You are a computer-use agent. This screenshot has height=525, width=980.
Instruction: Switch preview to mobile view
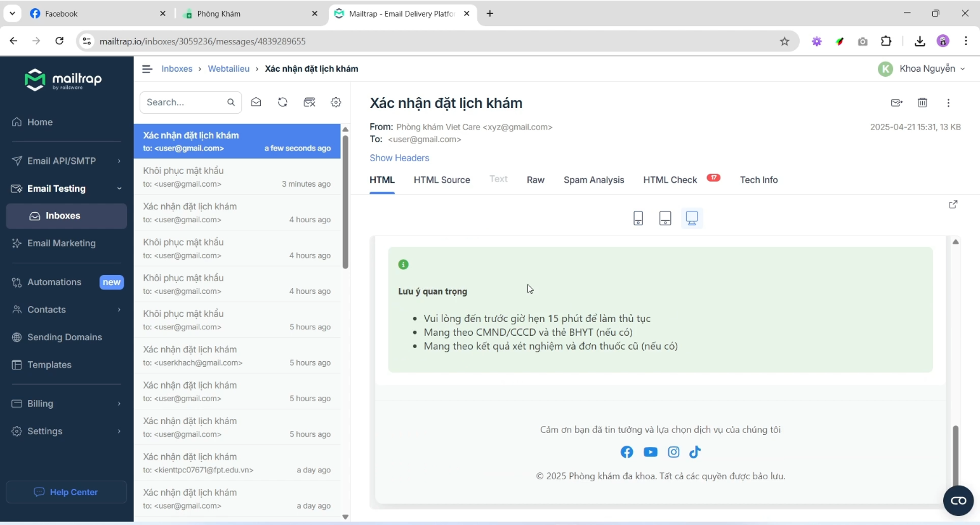click(x=639, y=218)
